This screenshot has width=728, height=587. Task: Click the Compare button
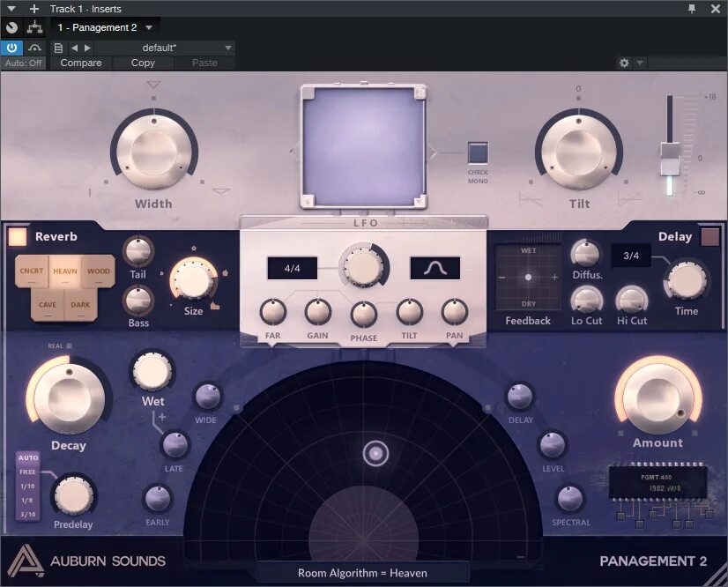point(81,63)
